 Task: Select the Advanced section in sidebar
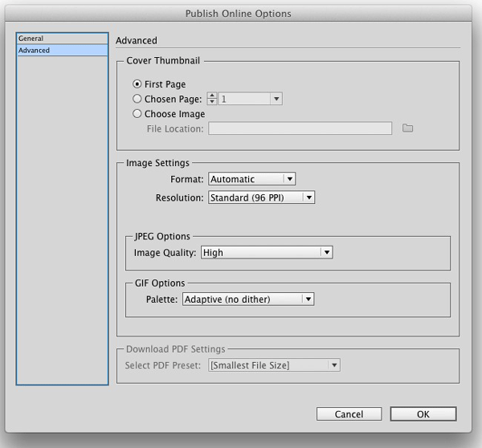62,50
